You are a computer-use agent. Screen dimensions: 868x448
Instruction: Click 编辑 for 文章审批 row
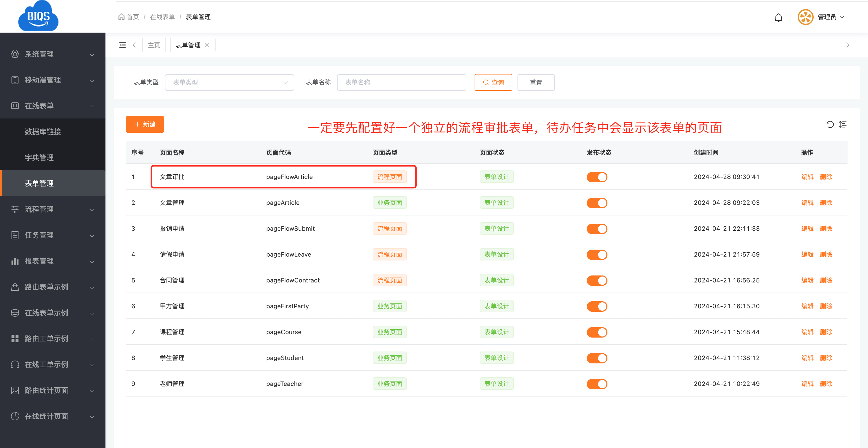click(x=807, y=177)
